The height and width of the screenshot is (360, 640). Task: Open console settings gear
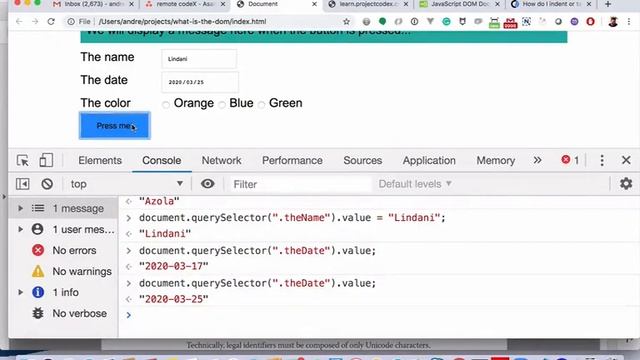[x=626, y=184]
